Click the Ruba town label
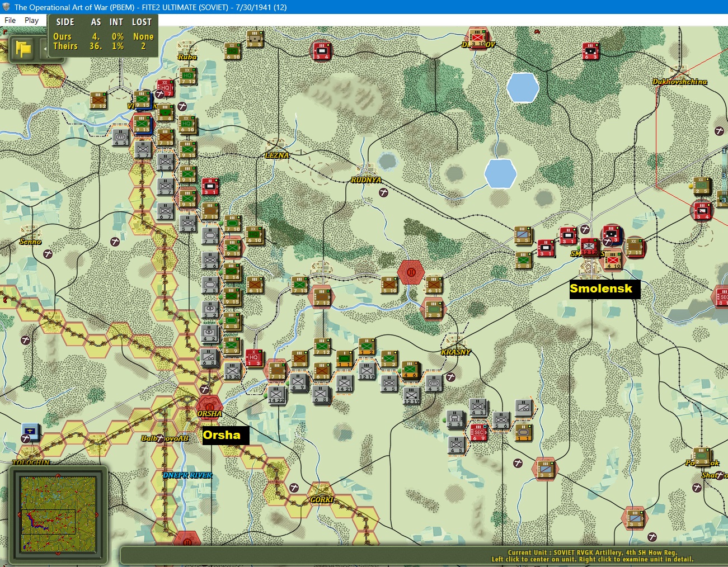 coord(187,57)
